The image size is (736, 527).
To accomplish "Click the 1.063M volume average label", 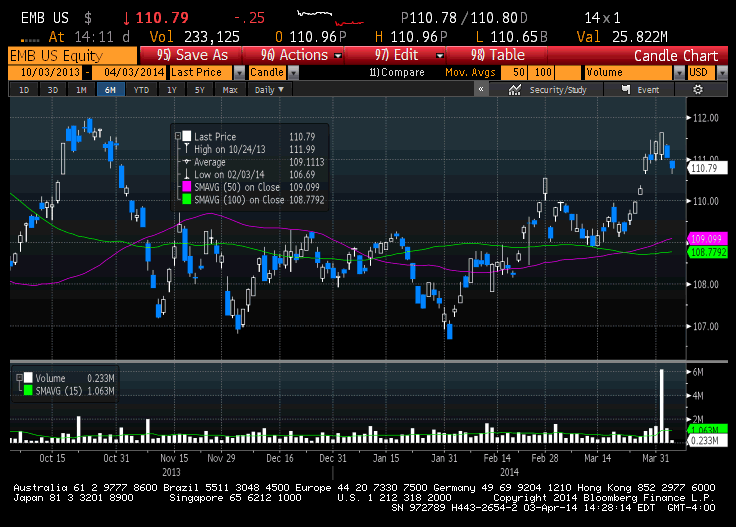I will coord(707,430).
